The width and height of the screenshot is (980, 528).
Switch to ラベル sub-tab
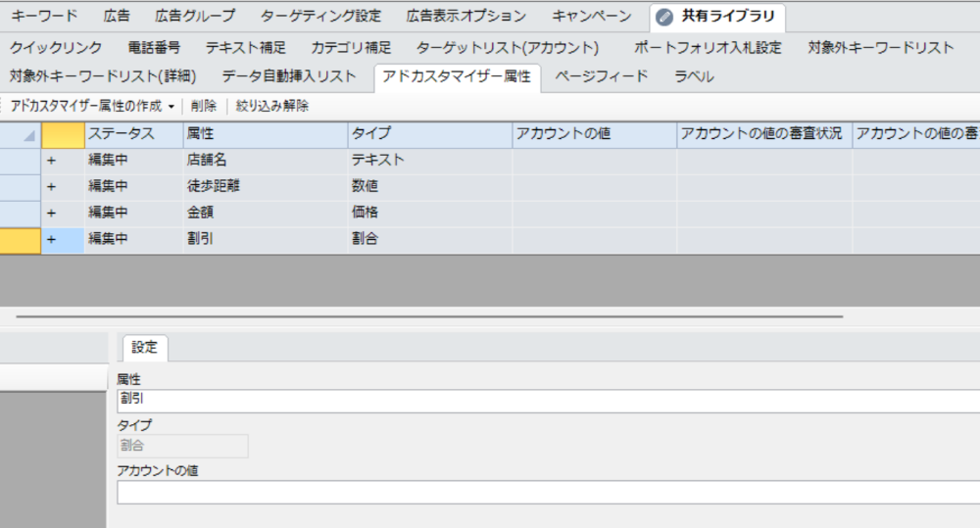694,76
